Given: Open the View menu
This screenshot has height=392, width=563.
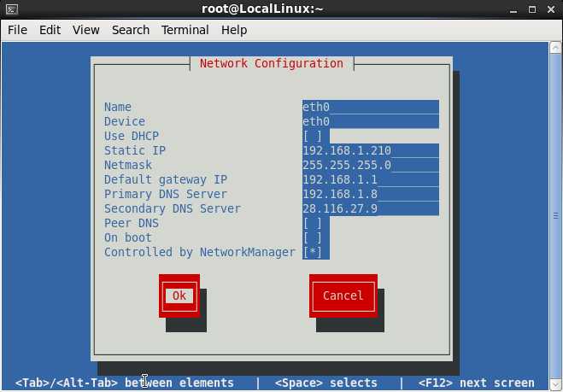Looking at the screenshot, I should pyautogui.click(x=85, y=30).
